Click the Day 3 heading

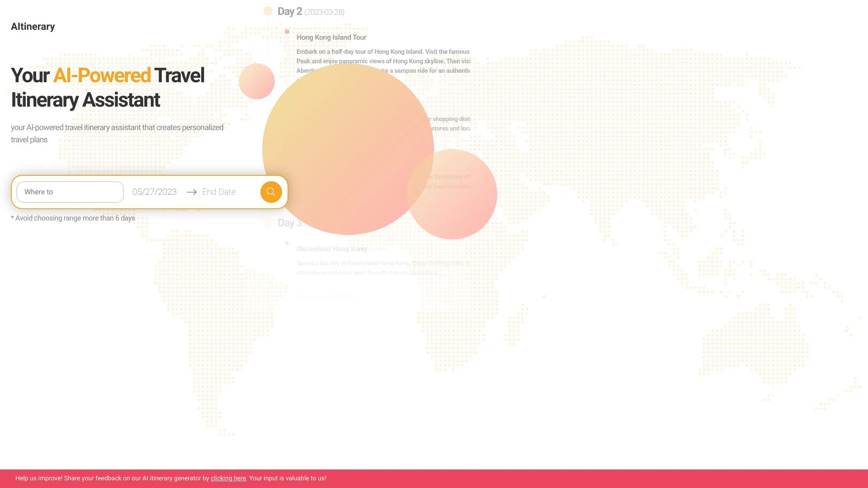(x=288, y=223)
